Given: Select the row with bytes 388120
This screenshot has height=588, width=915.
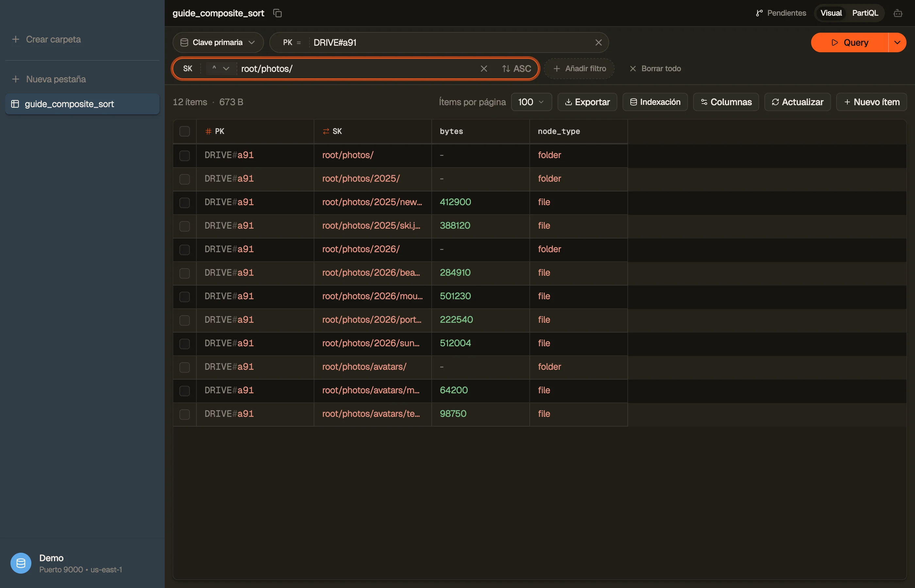Looking at the screenshot, I should pyautogui.click(x=184, y=226).
